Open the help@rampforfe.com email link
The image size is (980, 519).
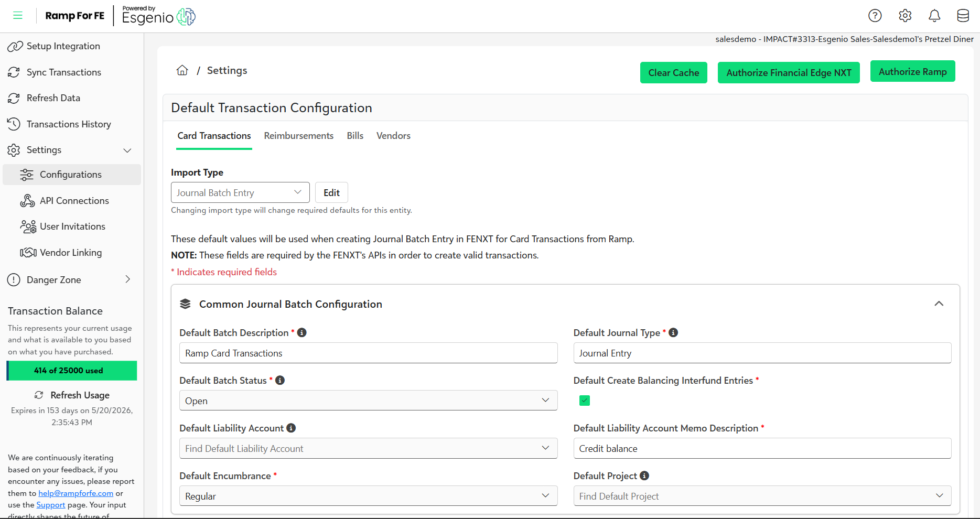coord(76,493)
